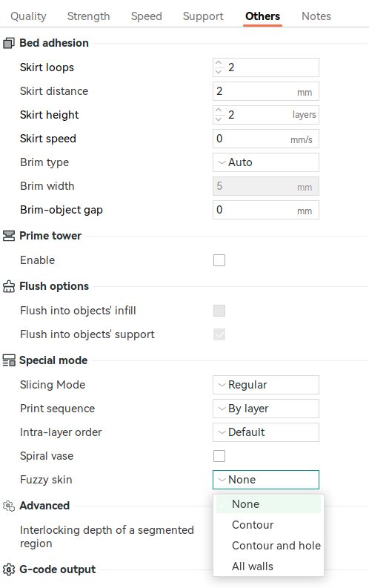Click the G-code output heading
Screen dimensions: 369x588
pos(57,569)
